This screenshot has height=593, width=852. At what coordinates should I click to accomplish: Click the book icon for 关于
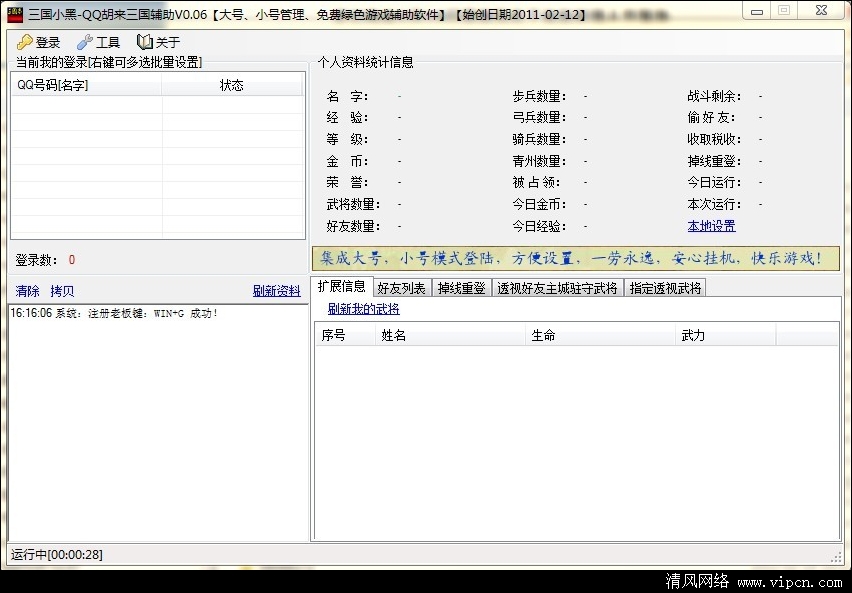[145, 42]
